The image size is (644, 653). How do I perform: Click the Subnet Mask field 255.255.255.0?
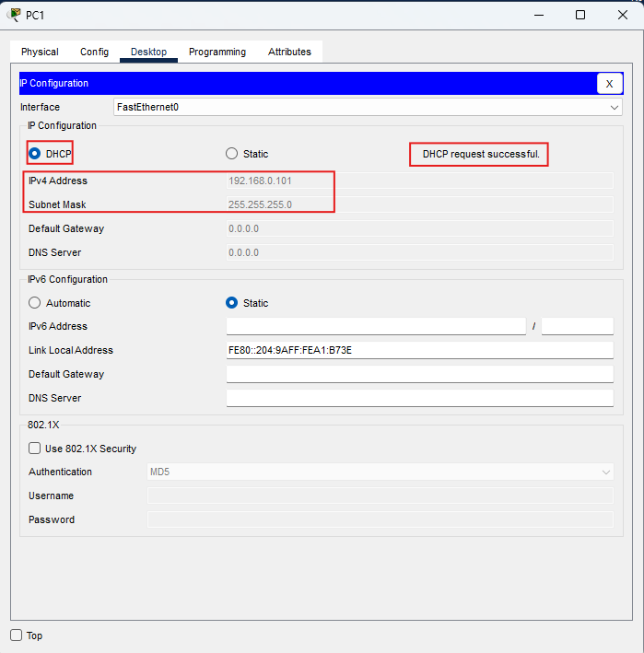(420, 204)
